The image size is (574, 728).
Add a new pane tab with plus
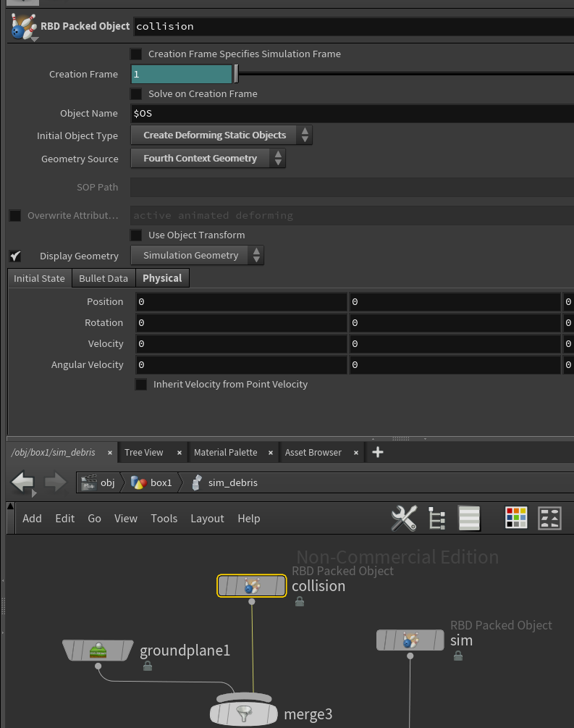coord(378,452)
